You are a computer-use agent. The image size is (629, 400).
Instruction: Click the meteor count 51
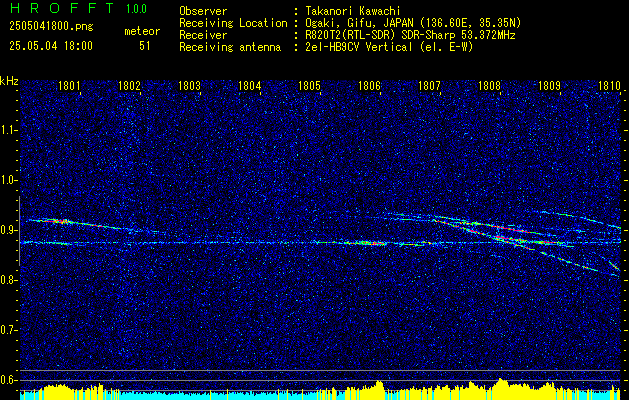point(145,46)
